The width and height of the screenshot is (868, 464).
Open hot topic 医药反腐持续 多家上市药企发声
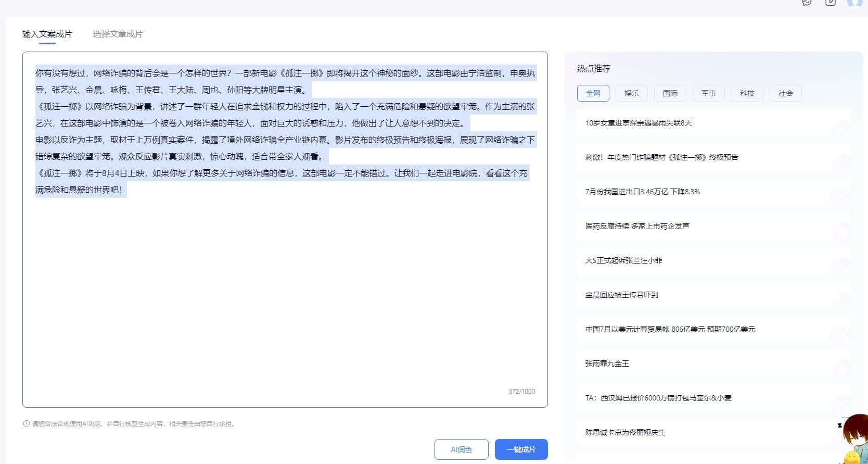click(714, 226)
